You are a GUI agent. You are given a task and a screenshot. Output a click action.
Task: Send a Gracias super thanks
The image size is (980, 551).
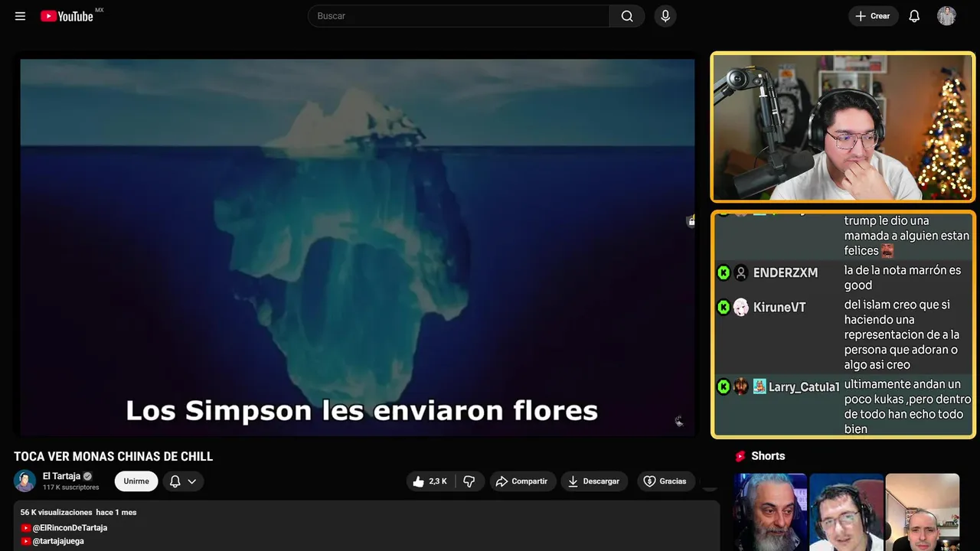[x=665, y=481]
